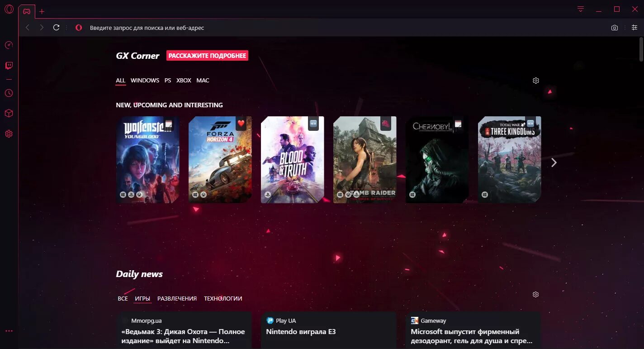Open a new tab with plus button
This screenshot has height=349, width=644.
pyautogui.click(x=42, y=11)
